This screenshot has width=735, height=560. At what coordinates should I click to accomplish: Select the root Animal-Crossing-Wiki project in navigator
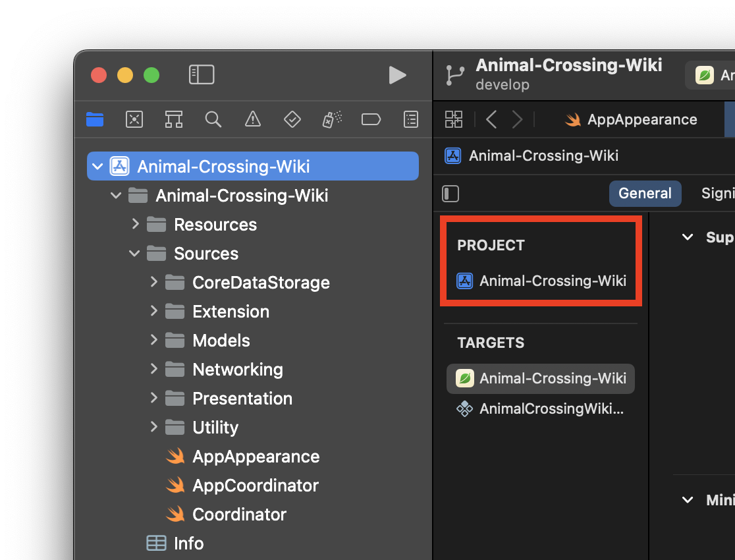[253, 166]
